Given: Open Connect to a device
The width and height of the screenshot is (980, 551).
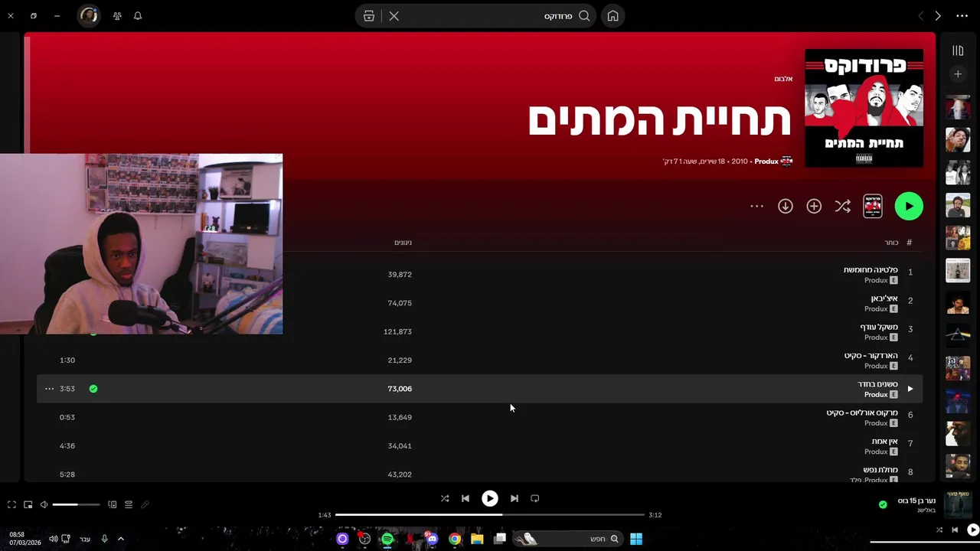Looking at the screenshot, I should coord(113,504).
